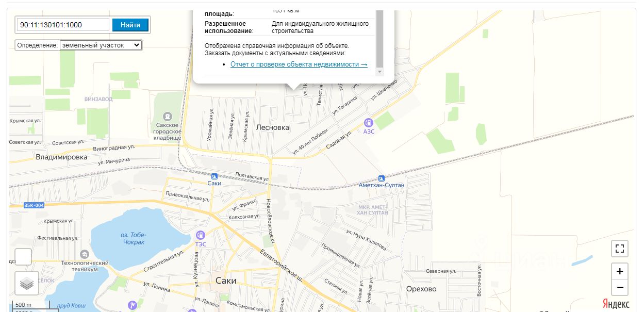Select the Аметхан-Султан station icon

click(382, 178)
